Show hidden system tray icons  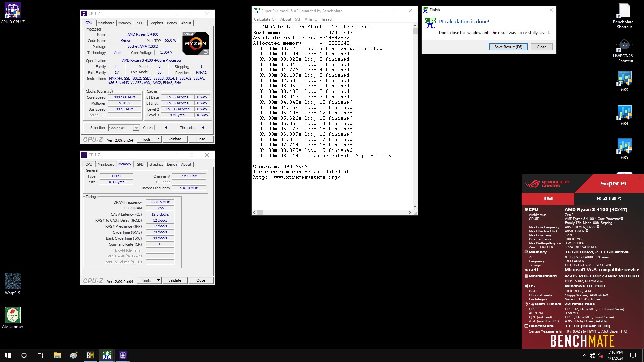coord(584,355)
